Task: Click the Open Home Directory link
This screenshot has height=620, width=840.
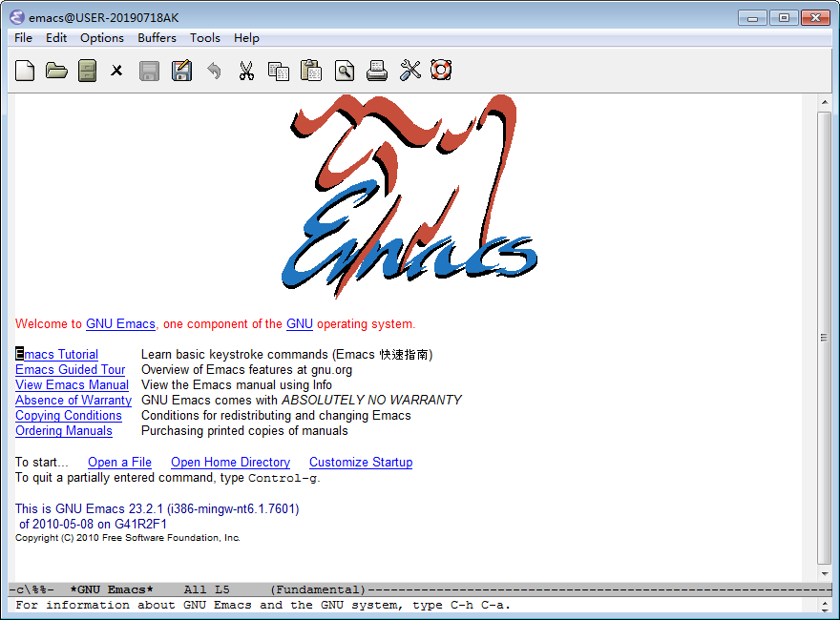Action: [x=230, y=462]
